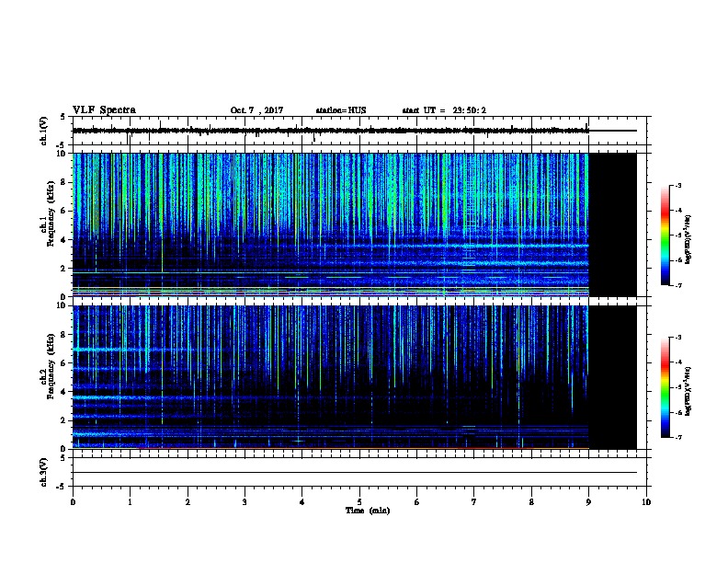Click the black no-data block in ch.1 spectrogram

(613, 224)
